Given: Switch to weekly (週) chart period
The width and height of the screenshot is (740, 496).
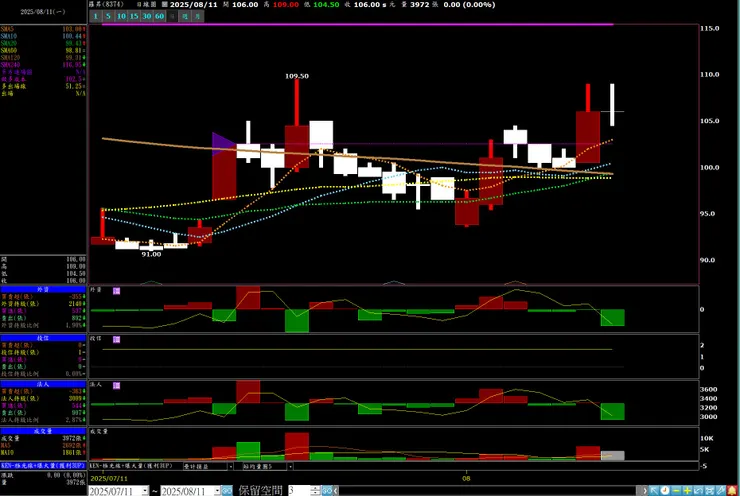Looking at the screenshot, I should point(185,17).
